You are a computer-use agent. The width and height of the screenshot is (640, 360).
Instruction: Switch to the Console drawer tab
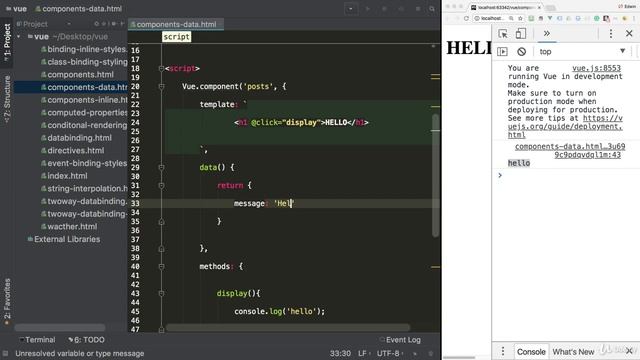coord(531,351)
